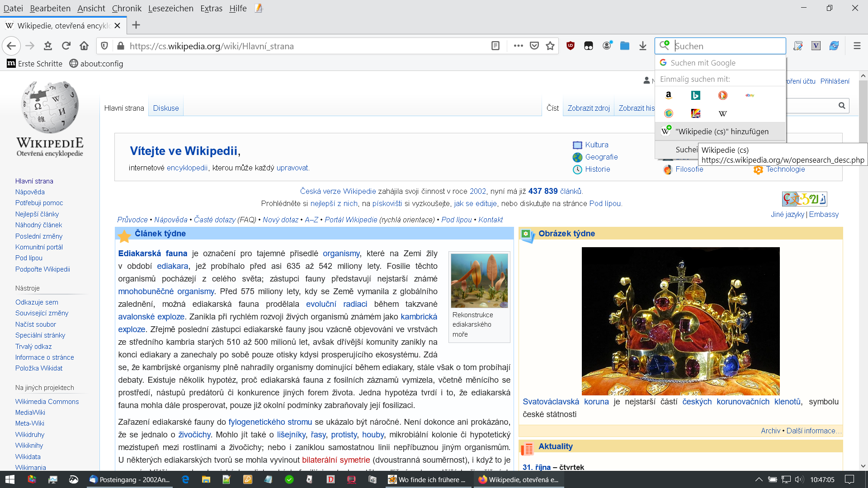Click the uBlock Origin shield icon
Image resolution: width=868 pixels, height=488 pixels.
571,46
